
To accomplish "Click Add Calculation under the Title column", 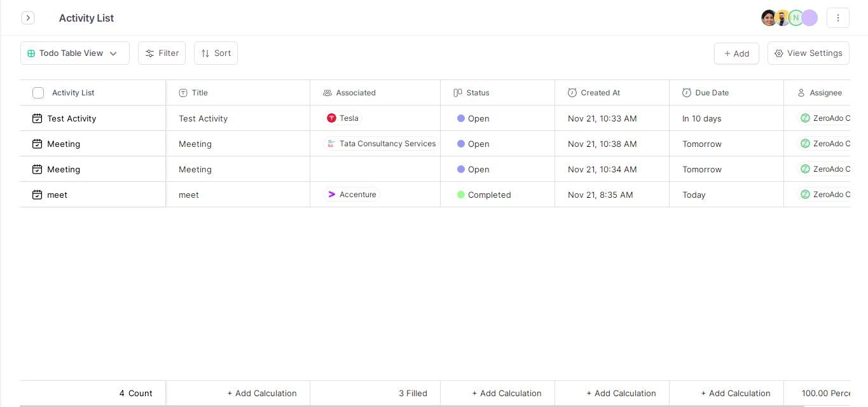I will click(x=261, y=393).
